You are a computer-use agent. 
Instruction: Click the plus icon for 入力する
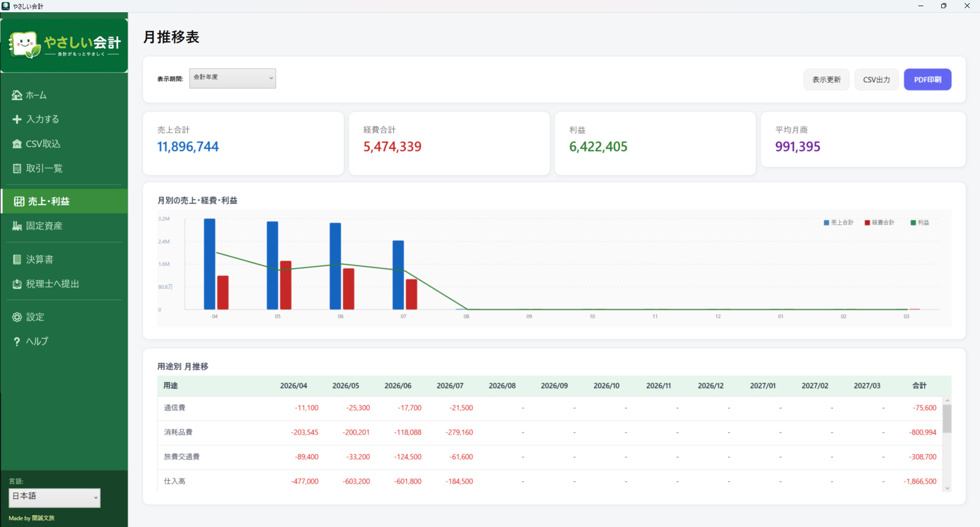pyautogui.click(x=17, y=119)
